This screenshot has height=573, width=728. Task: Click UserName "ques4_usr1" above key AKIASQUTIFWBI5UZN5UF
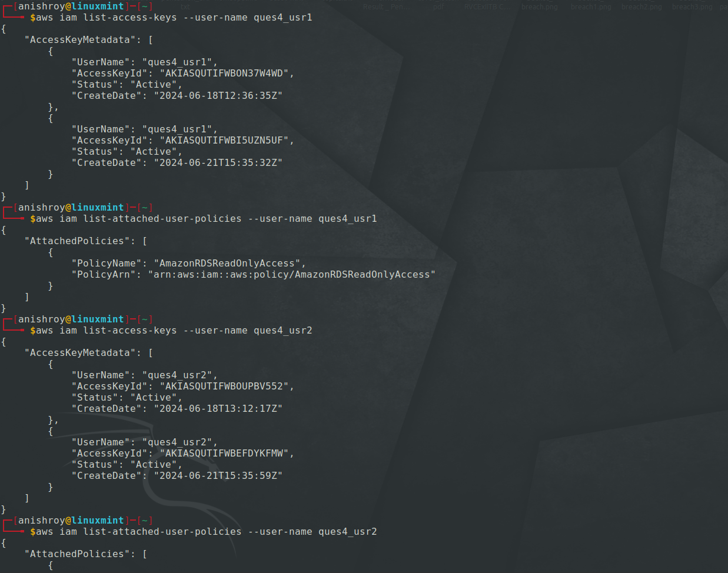(x=177, y=129)
